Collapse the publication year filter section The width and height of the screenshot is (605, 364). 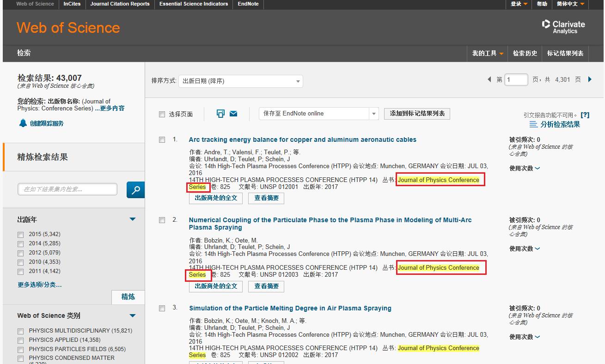tap(133, 219)
